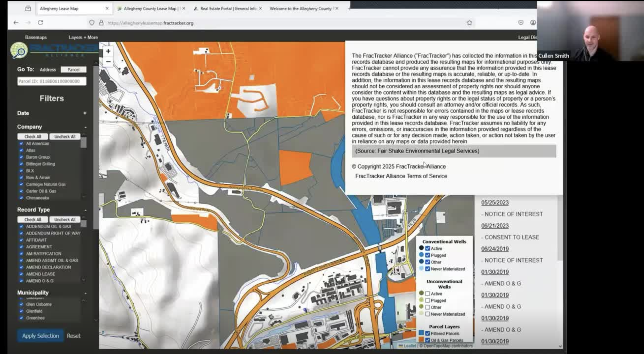Reload the page with the refresh icon
This screenshot has width=644, height=354.
41,23
